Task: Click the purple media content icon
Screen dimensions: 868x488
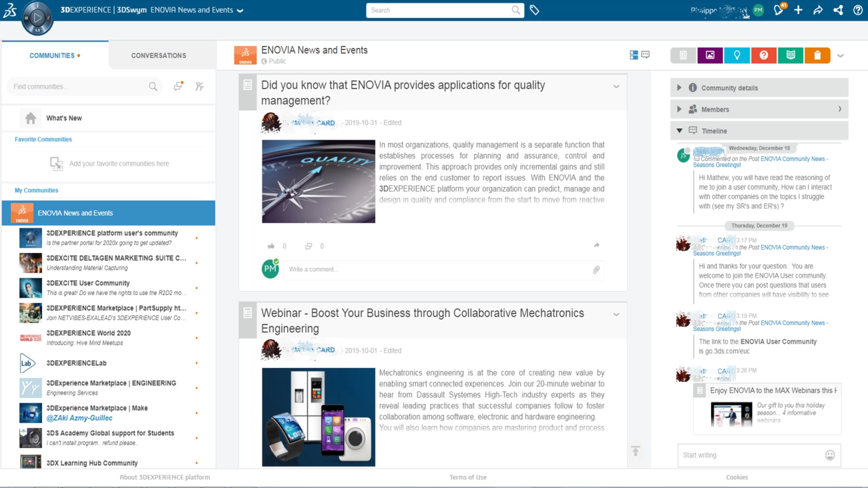Action: 710,55
